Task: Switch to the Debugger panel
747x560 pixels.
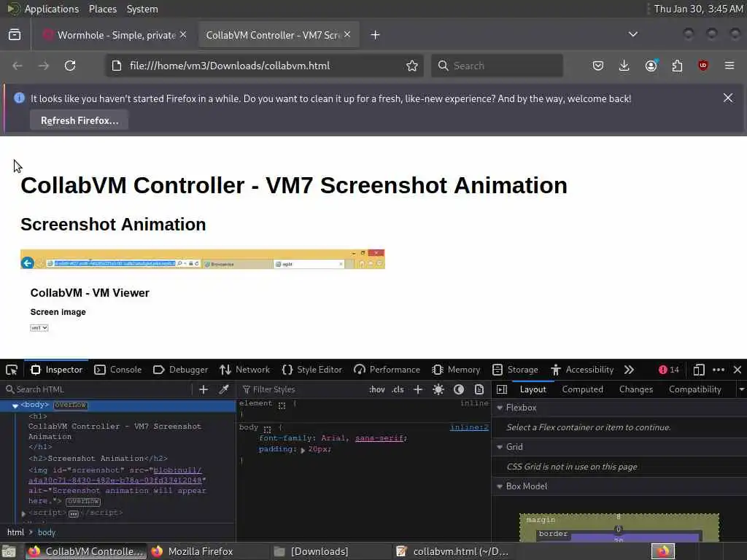Action: coord(181,370)
